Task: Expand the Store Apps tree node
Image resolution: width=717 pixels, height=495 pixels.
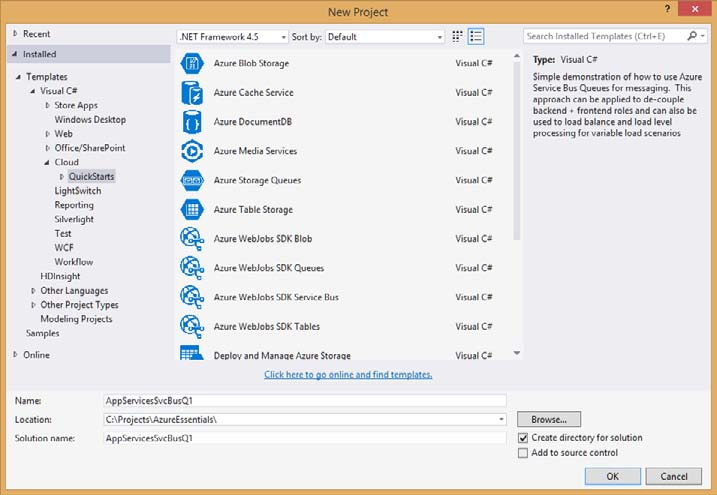Action: click(47, 105)
